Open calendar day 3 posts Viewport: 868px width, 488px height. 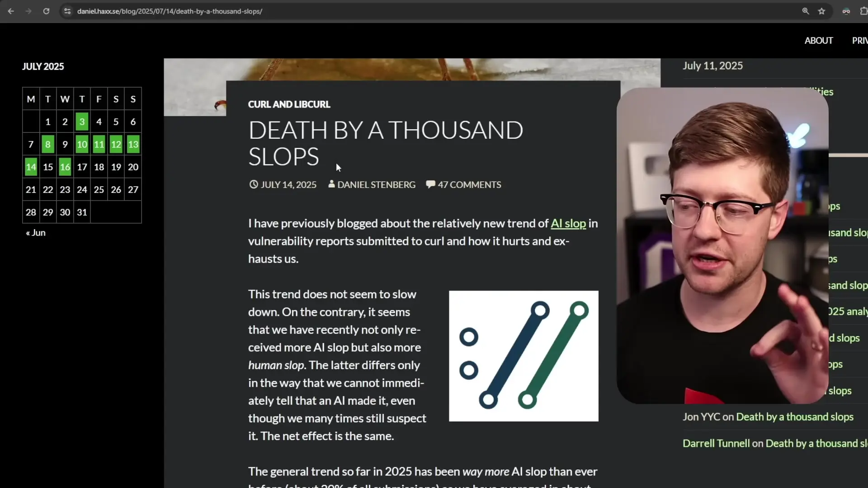pyautogui.click(x=82, y=122)
